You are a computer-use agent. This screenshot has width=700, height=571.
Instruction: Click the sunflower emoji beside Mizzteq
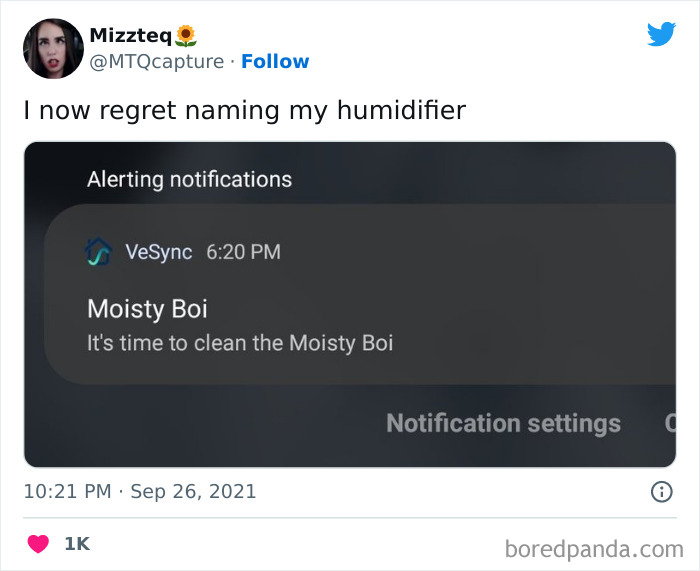[186, 36]
